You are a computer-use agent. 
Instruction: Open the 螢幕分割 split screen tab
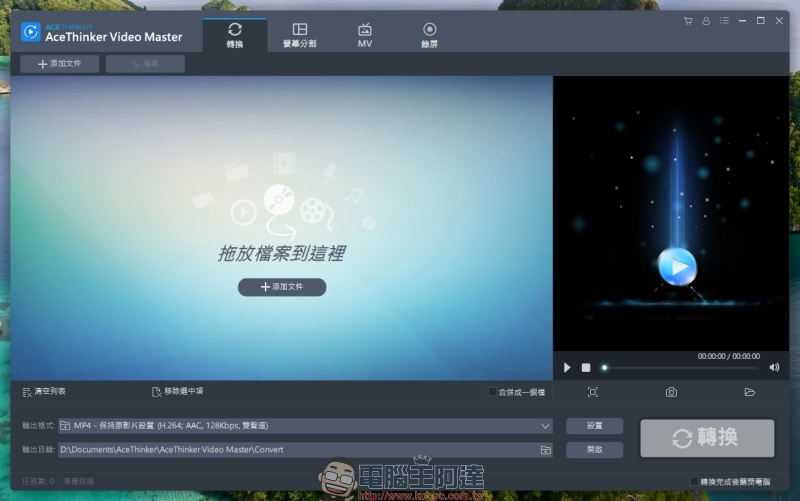coord(300,36)
